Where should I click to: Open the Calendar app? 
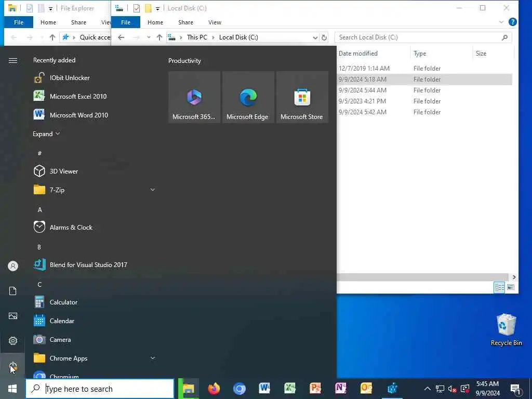point(95,321)
